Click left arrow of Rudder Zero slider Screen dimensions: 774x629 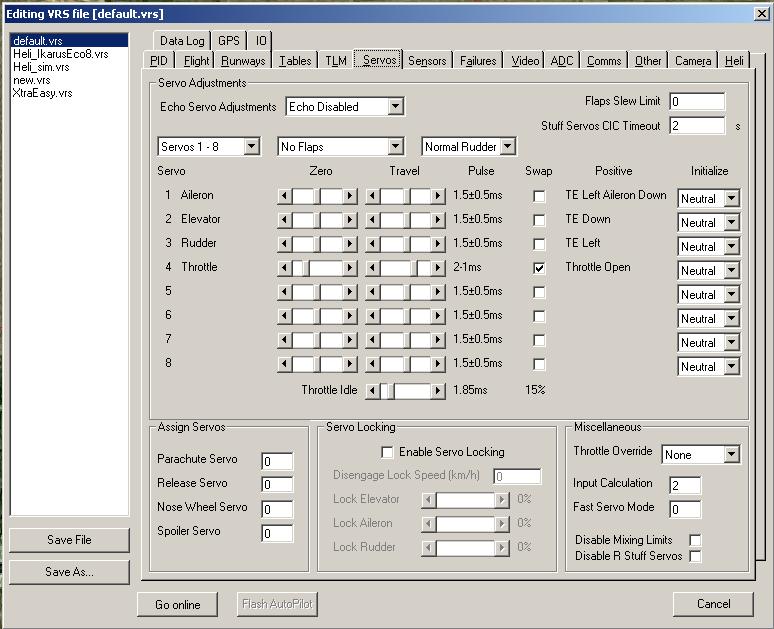284,244
